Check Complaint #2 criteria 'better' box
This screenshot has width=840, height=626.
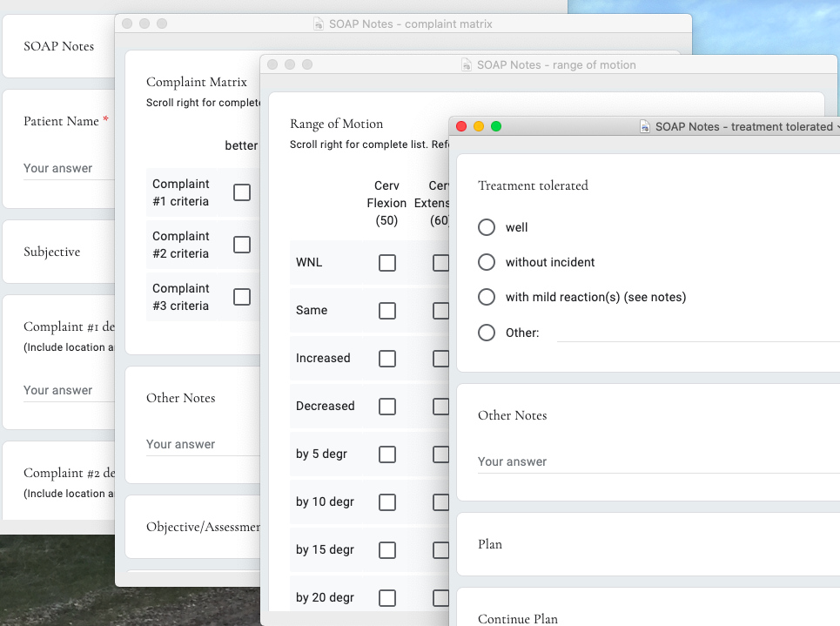coord(242,245)
